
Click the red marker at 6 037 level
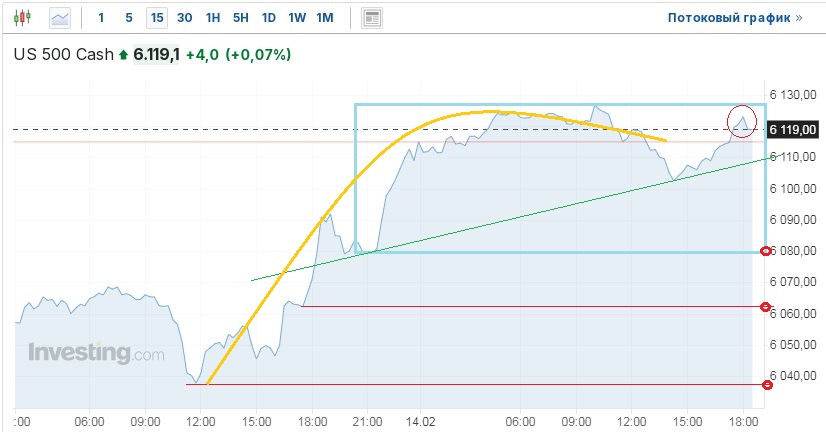[x=767, y=384]
